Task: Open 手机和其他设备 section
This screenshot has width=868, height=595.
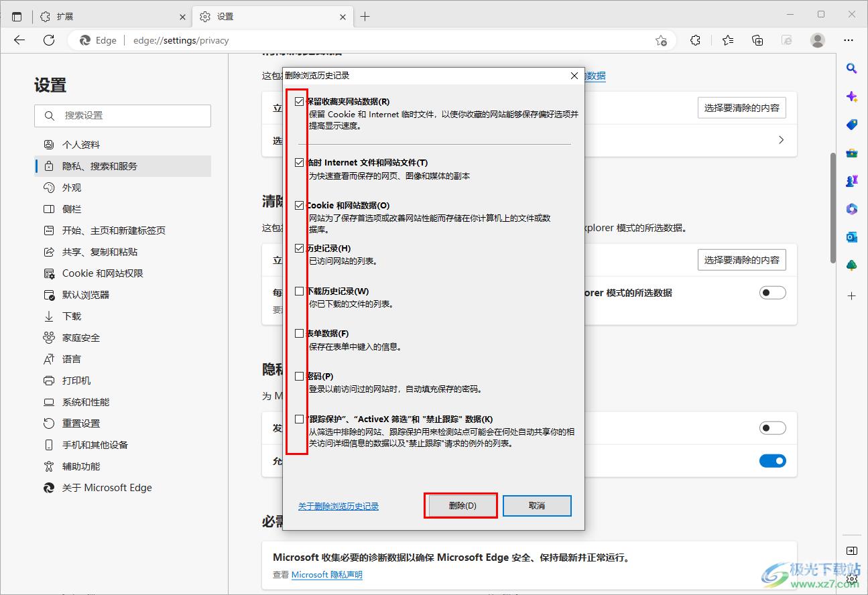Action: coord(123,445)
